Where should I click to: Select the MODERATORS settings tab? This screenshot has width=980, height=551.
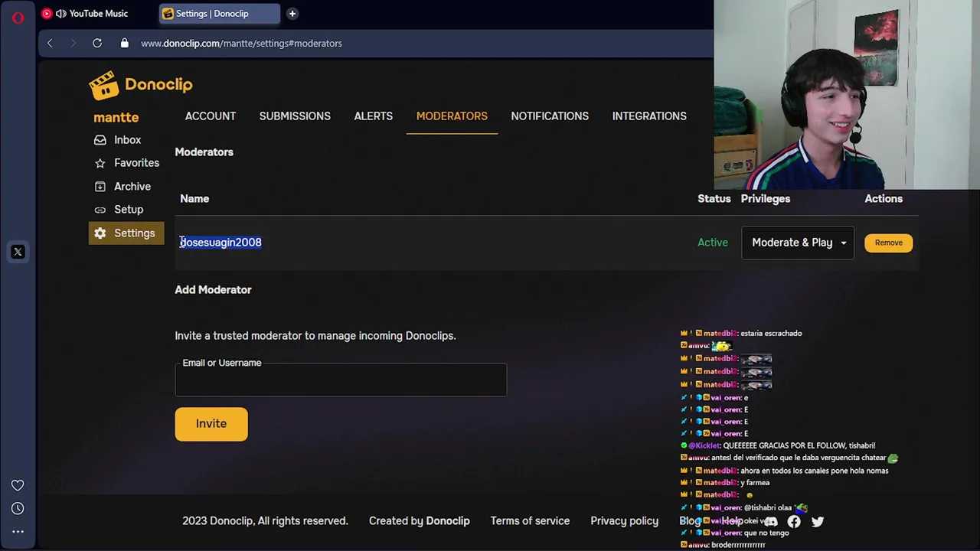pyautogui.click(x=452, y=116)
